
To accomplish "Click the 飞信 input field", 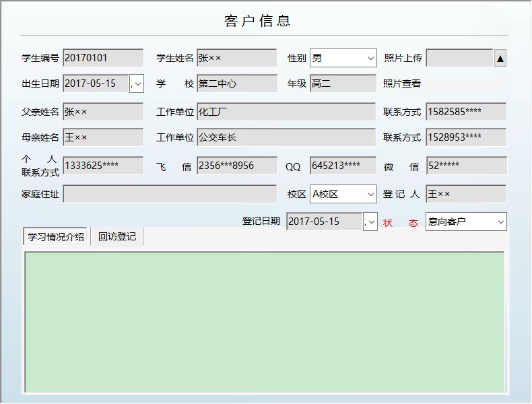I will coord(237,166).
